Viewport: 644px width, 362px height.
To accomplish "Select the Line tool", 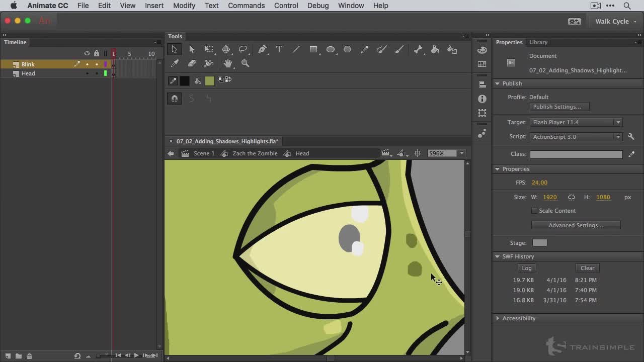I will pos(296,49).
